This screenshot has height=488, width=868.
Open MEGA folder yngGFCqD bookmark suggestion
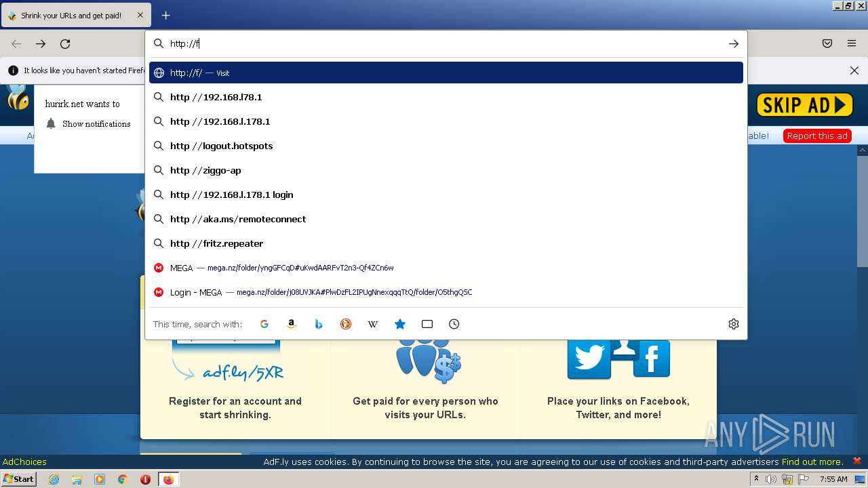(446, 268)
